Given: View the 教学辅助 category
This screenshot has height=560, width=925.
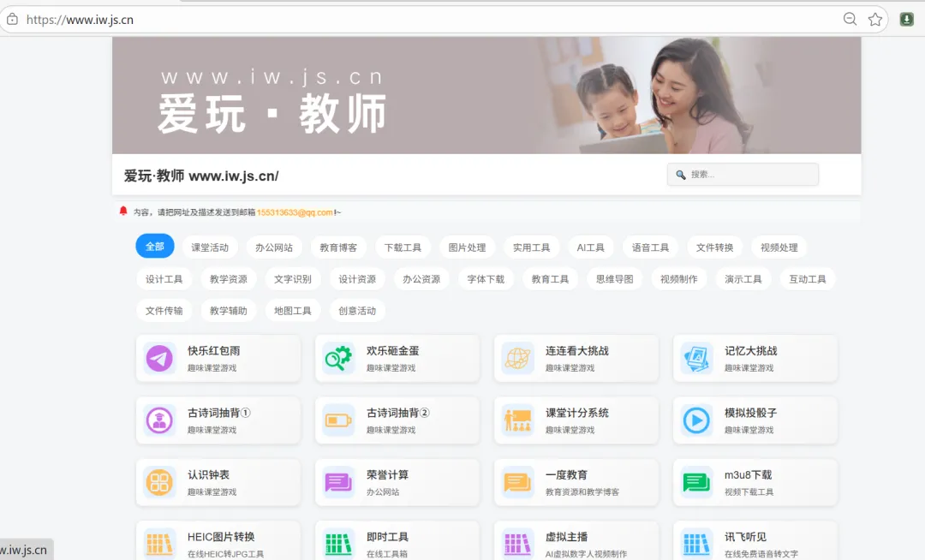Looking at the screenshot, I should 229,311.
